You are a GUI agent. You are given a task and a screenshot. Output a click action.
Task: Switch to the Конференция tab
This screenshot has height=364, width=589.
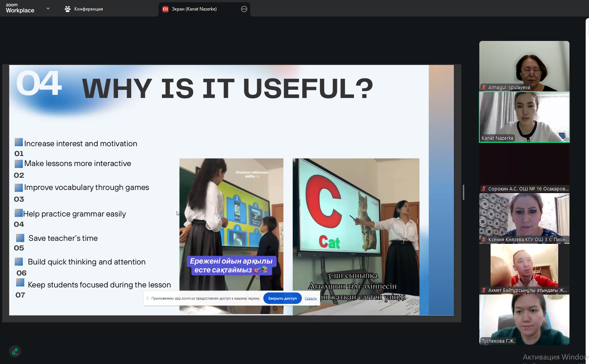click(x=88, y=9)
